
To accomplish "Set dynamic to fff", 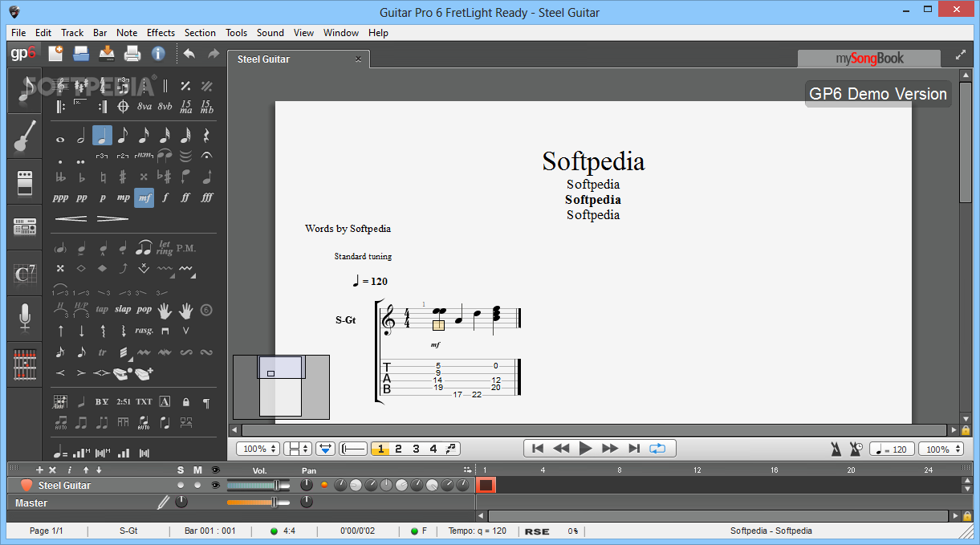I will 207,197.
